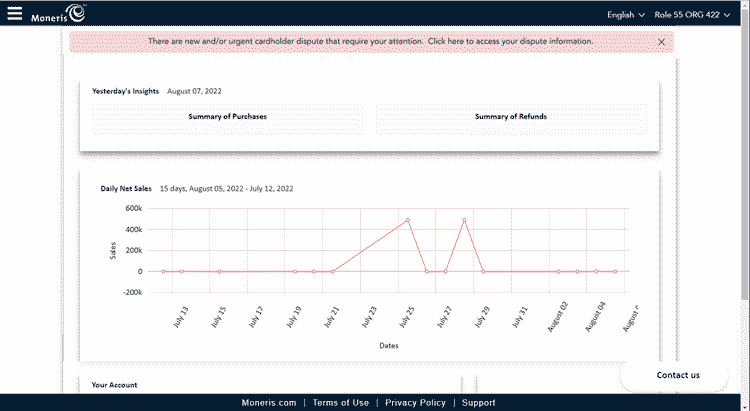
Task: Open the English language dropdown
Action: (626, 15)
